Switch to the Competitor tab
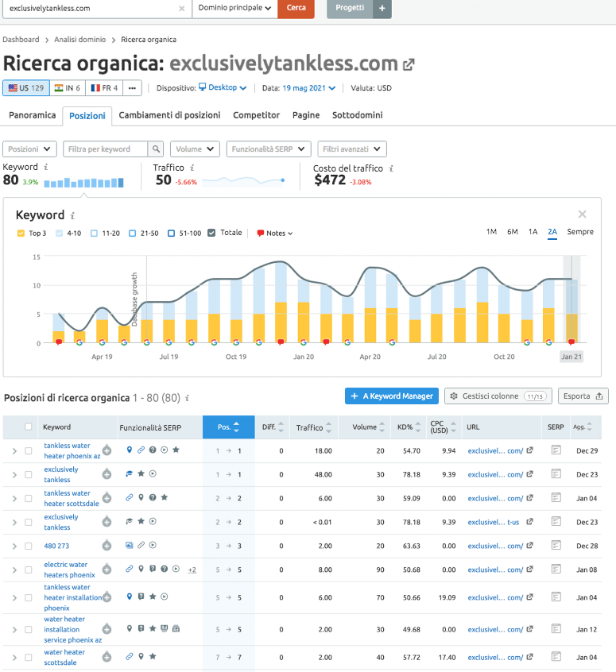The width and height of the screenshot is (616, 672). (x=256, y=115)
